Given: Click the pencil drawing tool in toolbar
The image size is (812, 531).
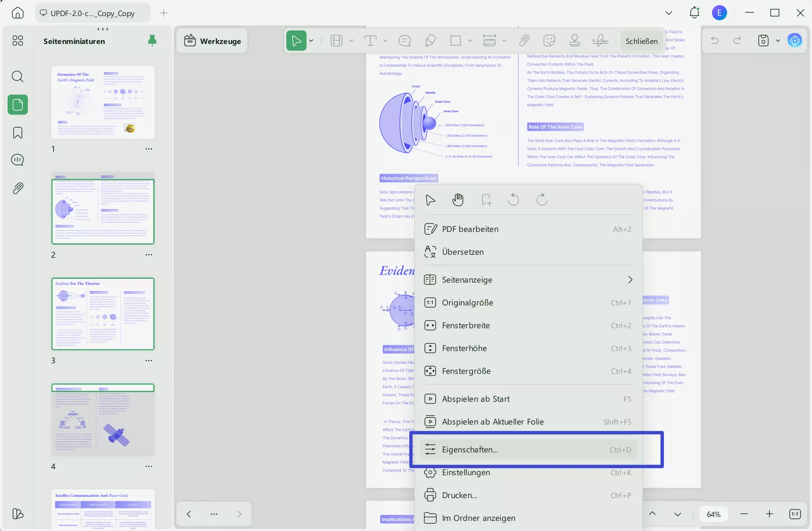Looking at the screenshot, I should coord(430,41).
